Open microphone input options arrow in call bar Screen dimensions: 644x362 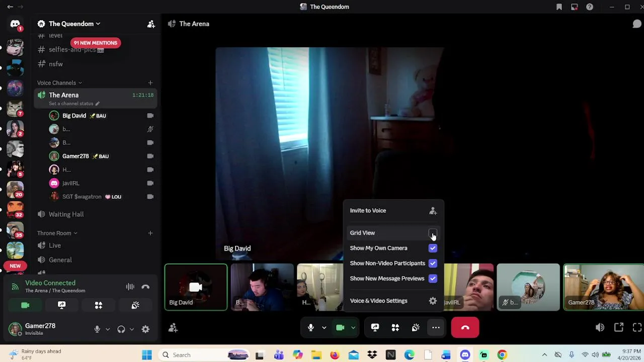324,327
